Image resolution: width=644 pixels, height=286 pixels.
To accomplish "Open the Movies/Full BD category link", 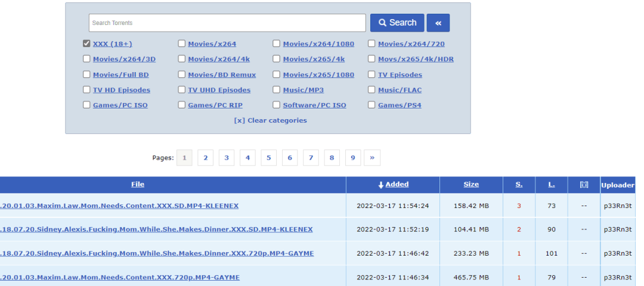I will tap(120, 74).
